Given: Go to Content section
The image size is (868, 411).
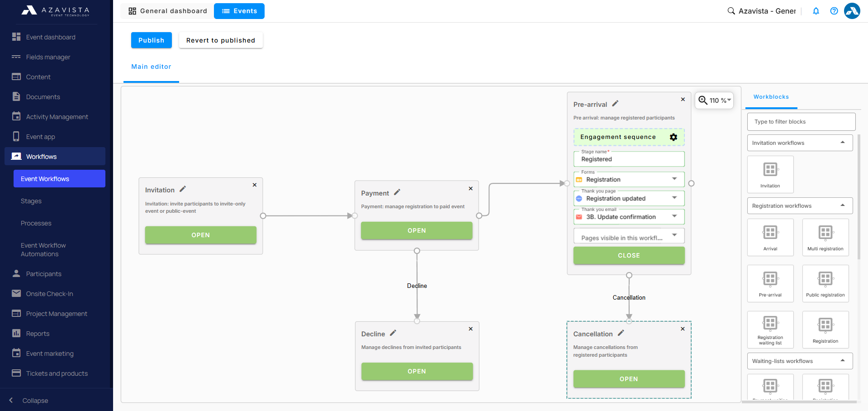Looking at the screenshot, I should (x=55, y=77).
